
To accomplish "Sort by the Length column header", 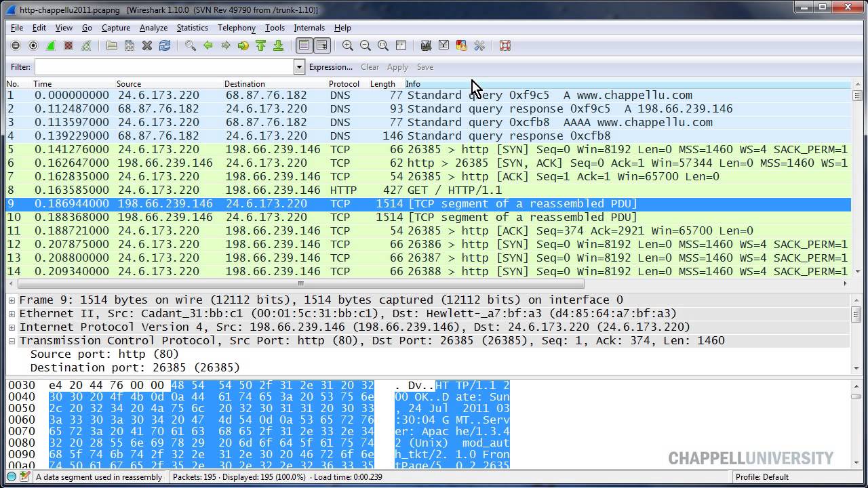I will coord(386,84).
